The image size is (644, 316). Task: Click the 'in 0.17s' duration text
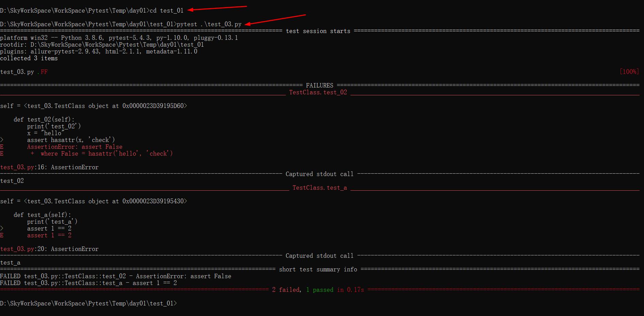click(x=350, y=290)
